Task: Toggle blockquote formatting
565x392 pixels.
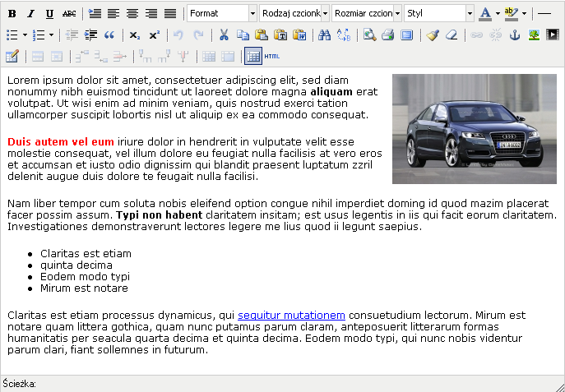Action: pos(109,35)
